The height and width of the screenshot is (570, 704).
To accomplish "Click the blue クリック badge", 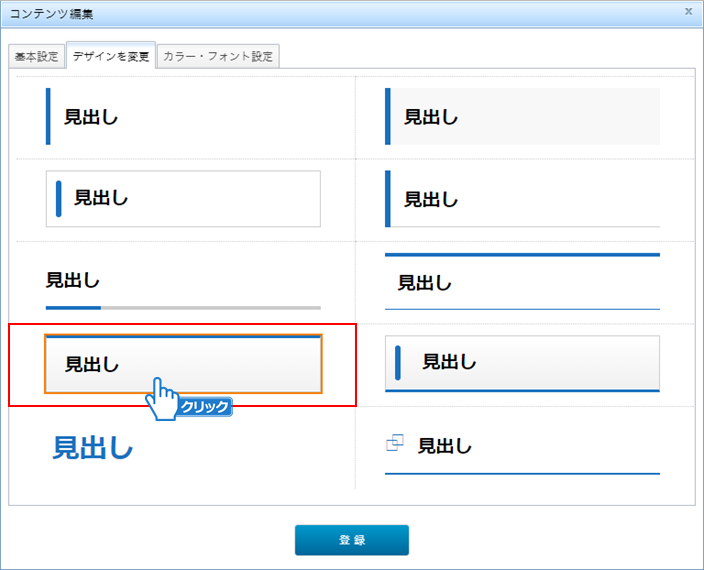I will (205, 407).
